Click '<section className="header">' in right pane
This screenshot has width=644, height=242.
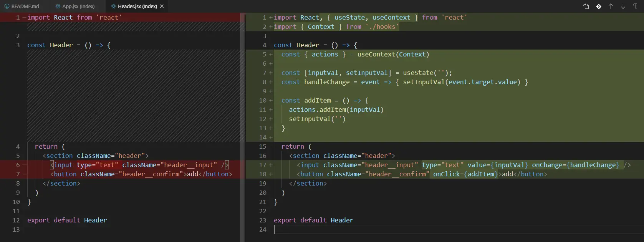coord(342,156)
